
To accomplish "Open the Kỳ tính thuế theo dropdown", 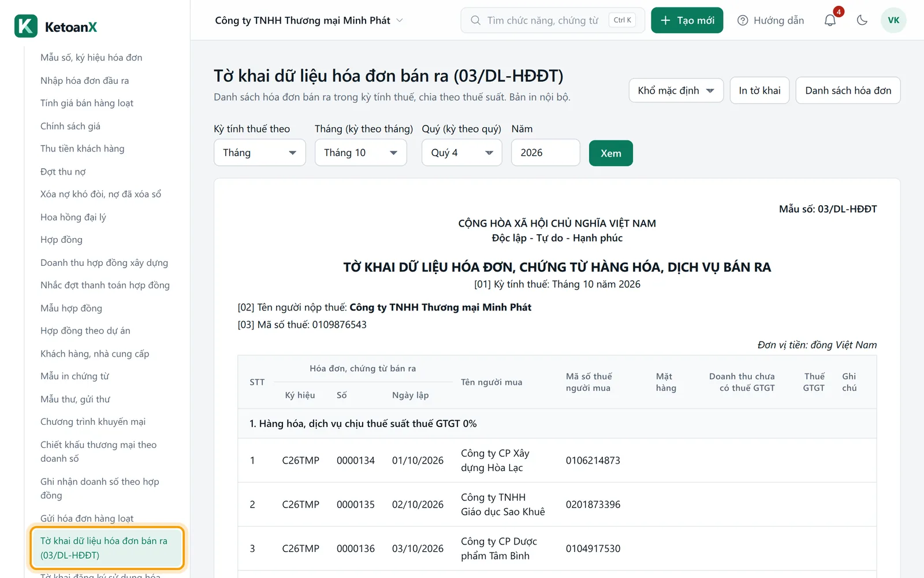I will coord(260,153).
